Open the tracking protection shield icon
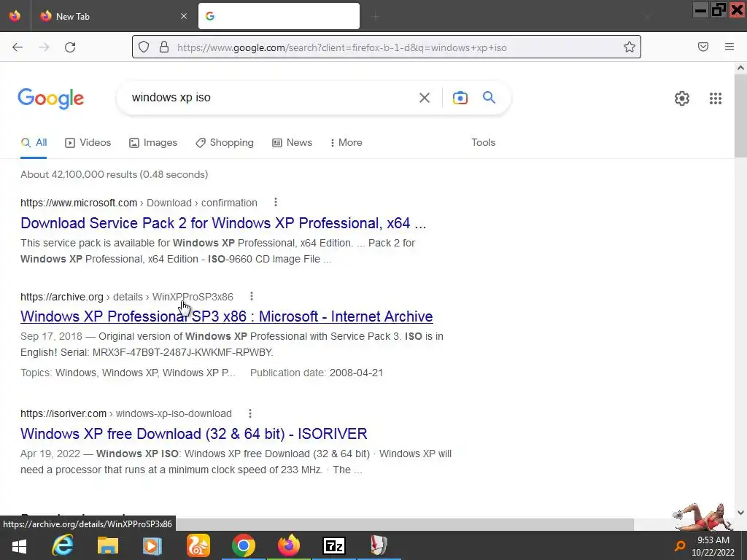Viewport: 747px width, 560px height. [144, 47]
